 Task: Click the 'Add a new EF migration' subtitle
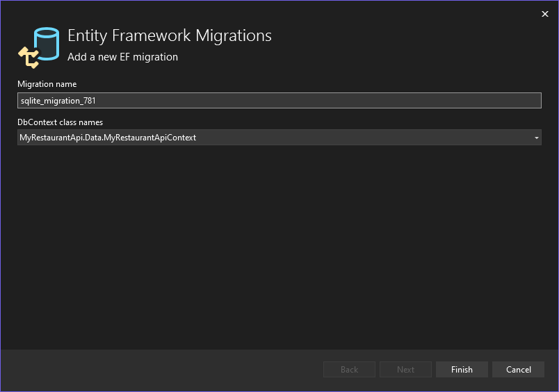122,57
